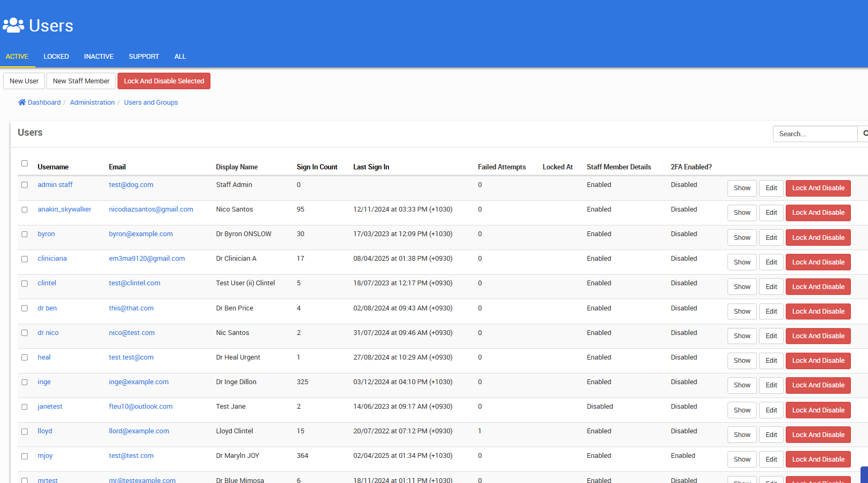868x483 pixels.
Task: Lock And Disable the cliniciana user
Action: [818, 262]
